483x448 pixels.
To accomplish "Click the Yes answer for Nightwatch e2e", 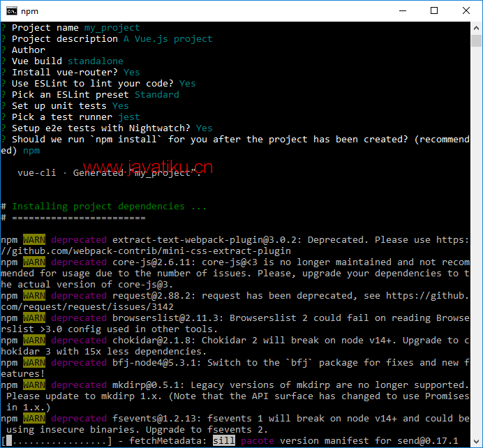I will click(x=205, y=128).
